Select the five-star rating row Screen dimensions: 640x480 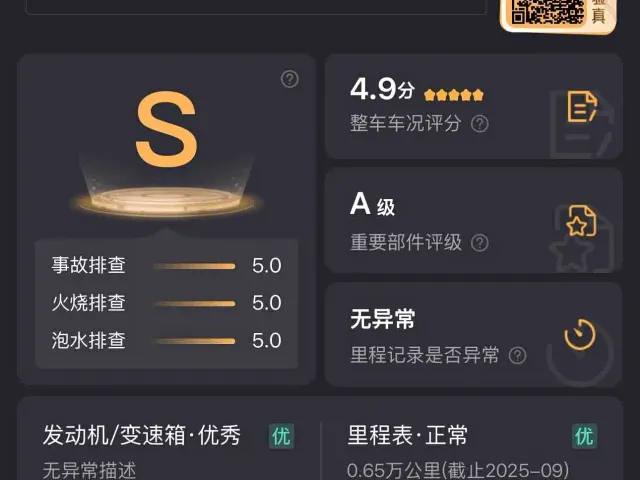[x=453, y=95]
